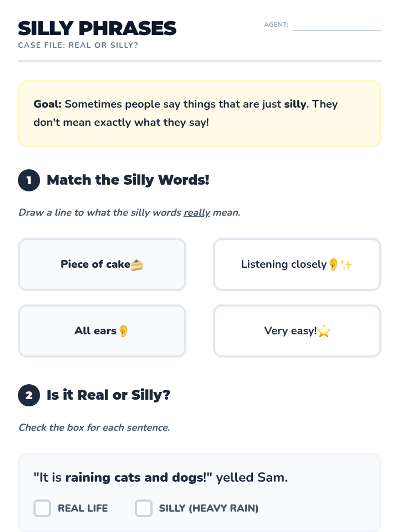Image resolution: width=399 pixels, height=532 pixels.
Task: Click the Match the Silly Words! heading
Action: [x=128, y=180]
